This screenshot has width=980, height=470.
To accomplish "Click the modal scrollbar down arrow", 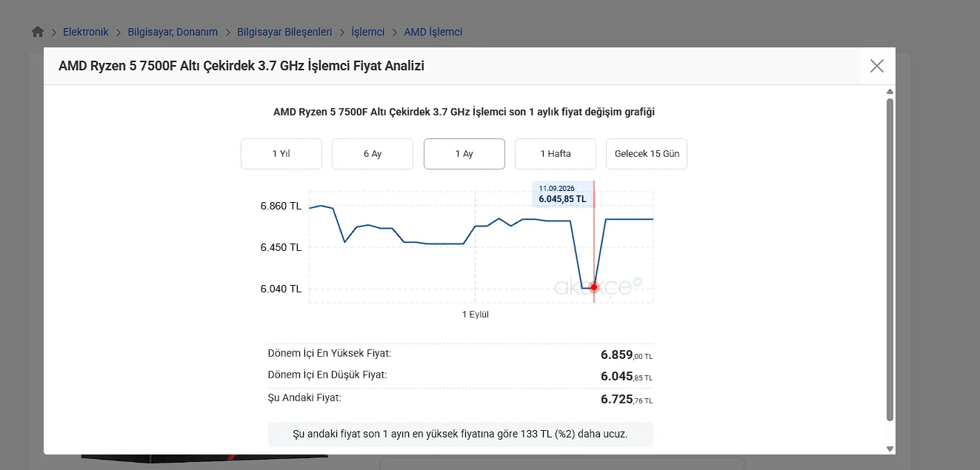I will point(890,449).
